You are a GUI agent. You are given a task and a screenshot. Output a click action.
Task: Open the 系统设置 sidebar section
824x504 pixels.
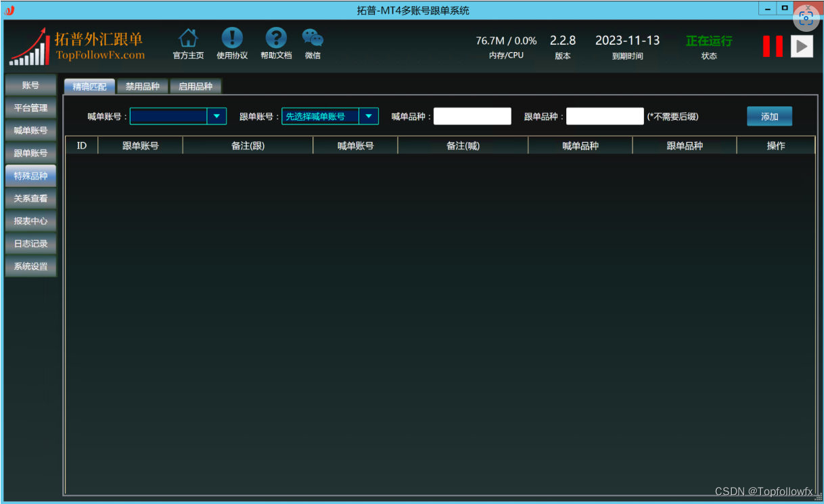point(30,266)
